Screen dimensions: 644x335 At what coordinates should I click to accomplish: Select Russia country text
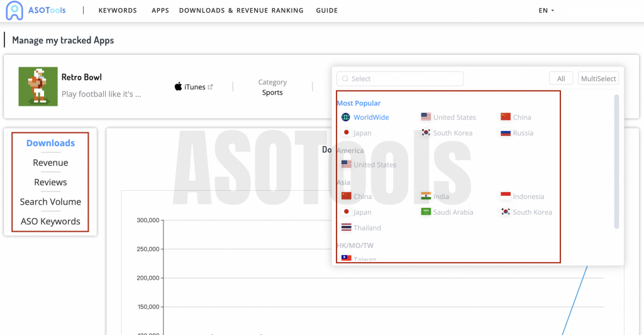523,133
